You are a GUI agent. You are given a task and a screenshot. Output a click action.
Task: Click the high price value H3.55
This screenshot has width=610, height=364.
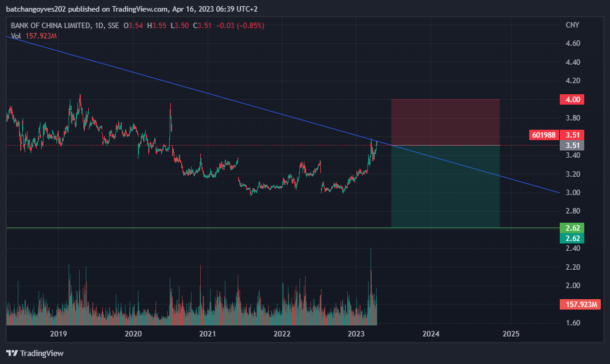(157, 26)
